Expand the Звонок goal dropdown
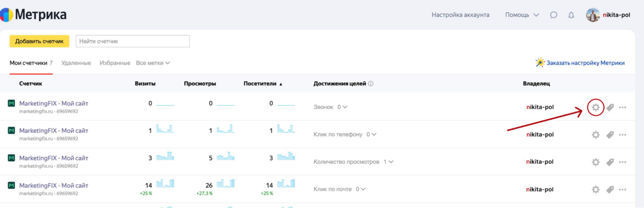The image size is (644, 208). (342, 107)
